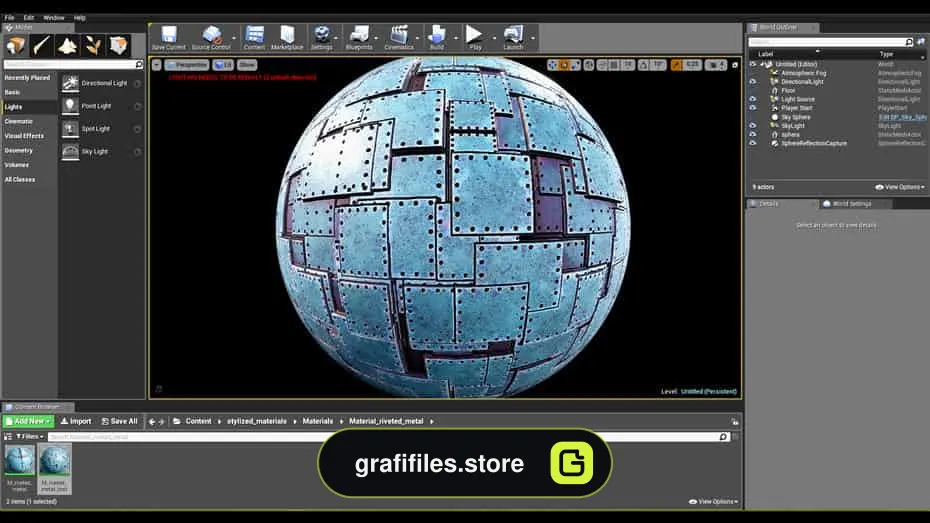Toggle visibility of Untitled (Editor) world
The height and width of the screenshot is (523, 930).
coord(753,64)
